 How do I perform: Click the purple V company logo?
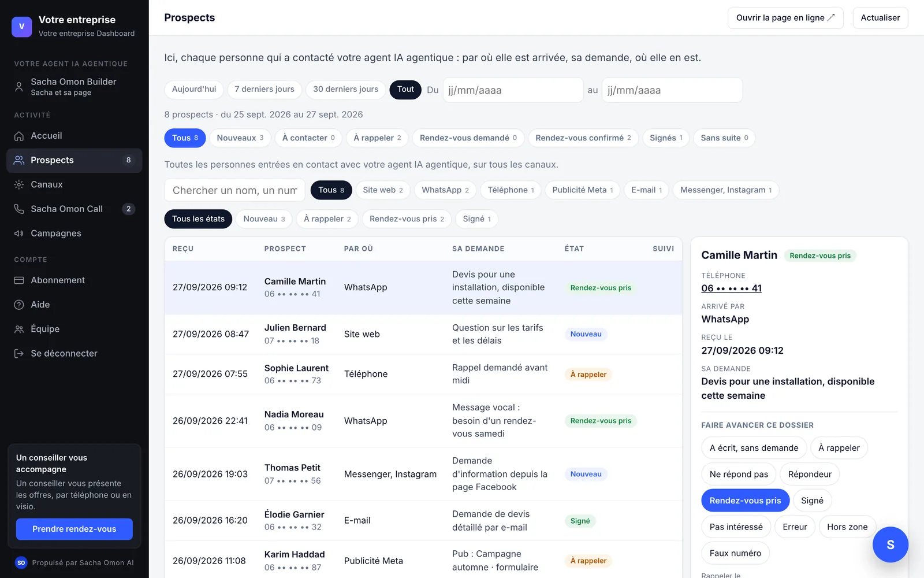22,26
